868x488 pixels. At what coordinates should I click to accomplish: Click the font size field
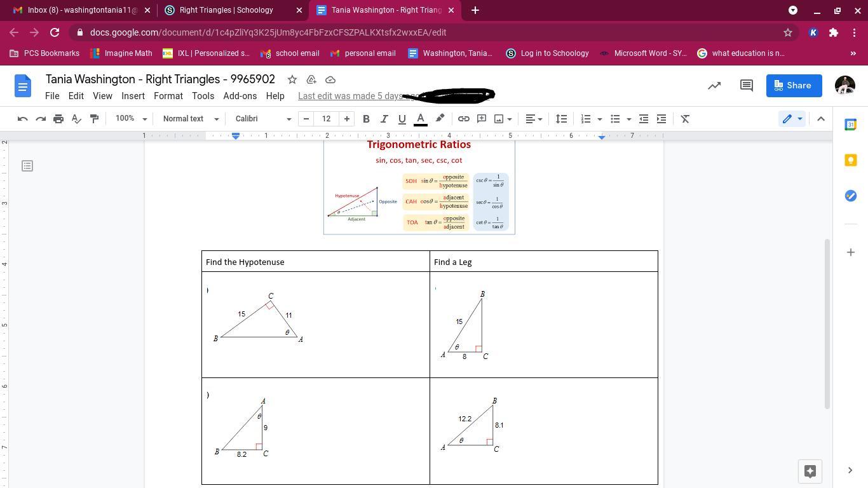point(327,119)
